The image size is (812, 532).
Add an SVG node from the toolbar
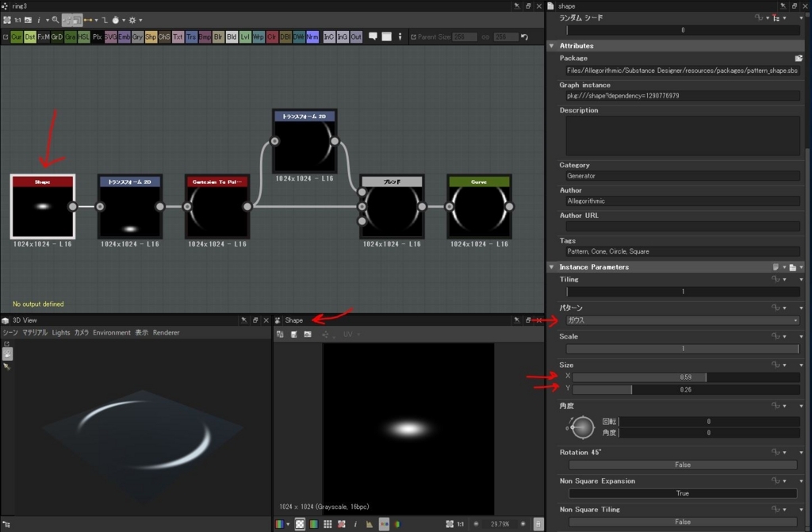tap(110, 36)
